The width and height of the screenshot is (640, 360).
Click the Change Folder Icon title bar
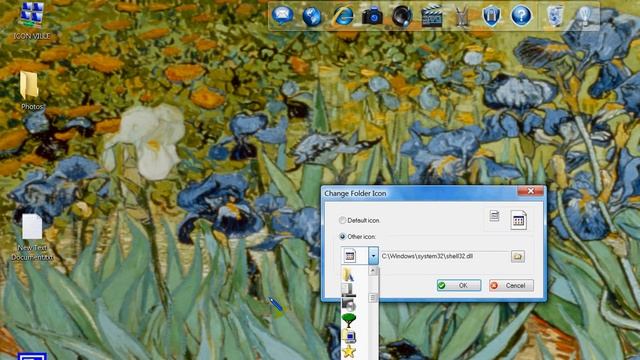420,193
